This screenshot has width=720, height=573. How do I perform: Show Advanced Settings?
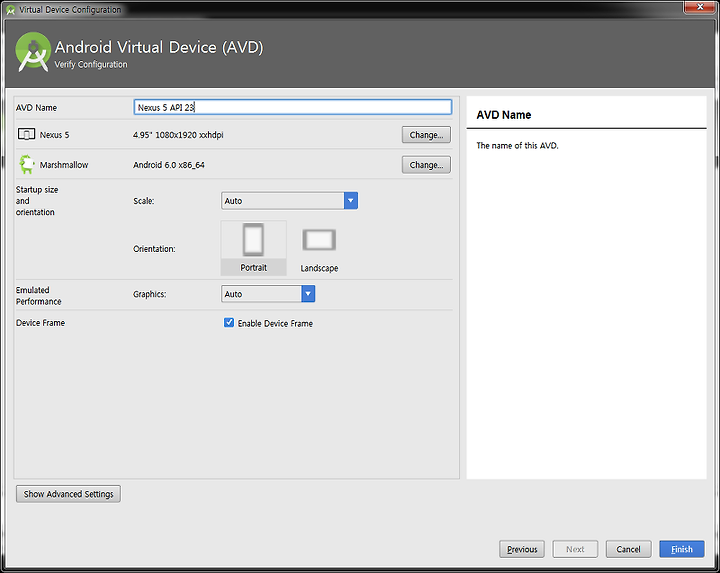click(x=68, y=494)
